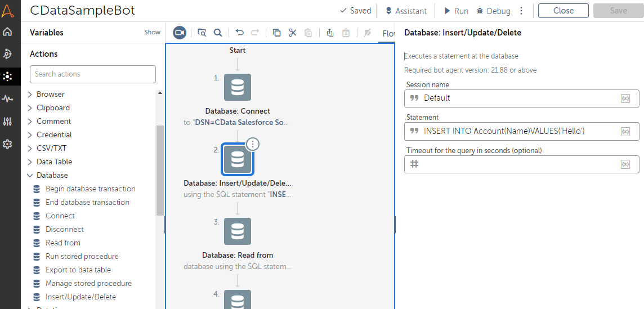Click the copy icon in the toolbar
The image size is (644, 309).
[x=276, y=33]
